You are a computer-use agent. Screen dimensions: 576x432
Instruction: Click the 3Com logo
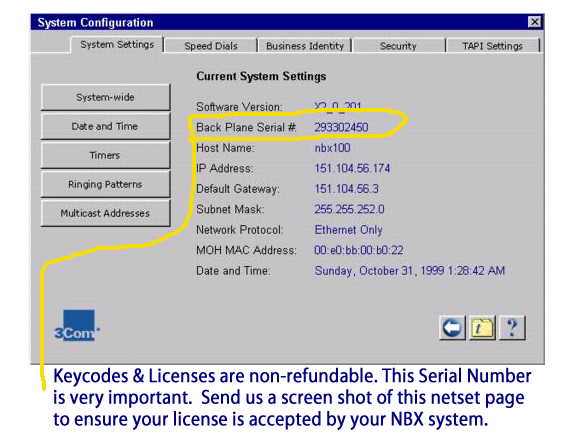click(x=76, y=325)
